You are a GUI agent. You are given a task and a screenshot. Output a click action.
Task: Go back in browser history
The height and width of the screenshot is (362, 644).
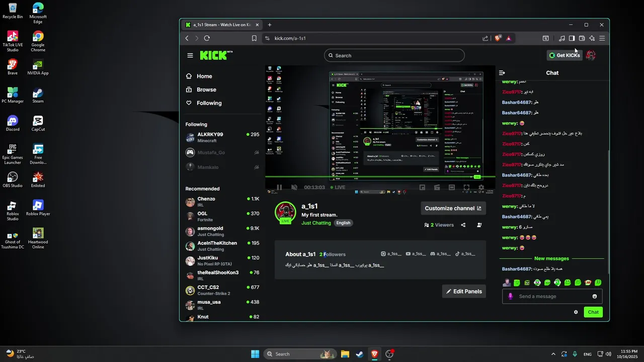tap(187, 38)
